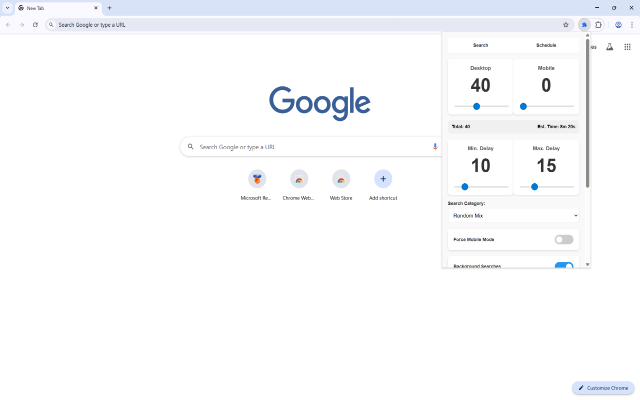Image resolution: width=640 pixels, height=400 pixels.
Task: Go back using the browser back arrow
Action: 8,25
